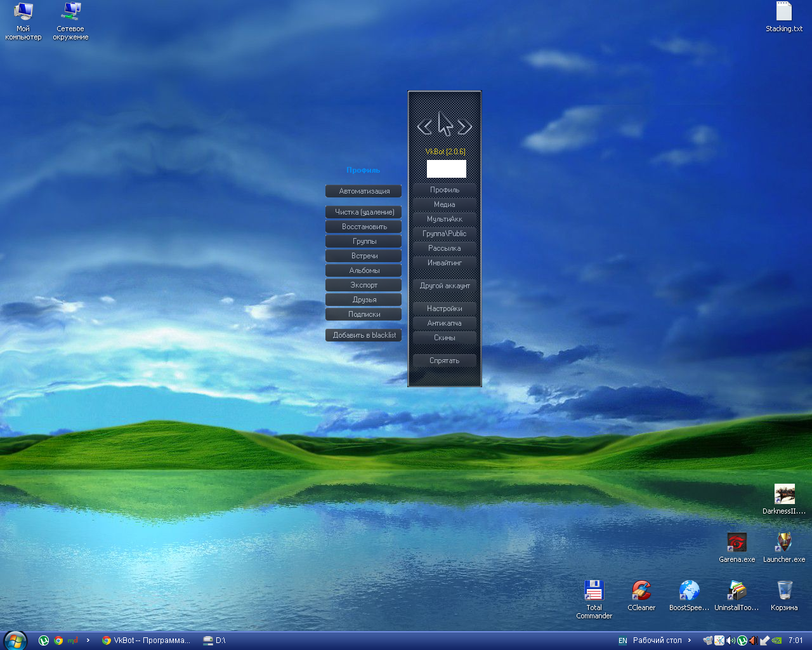This screenshot has width=812, height=650.
Task: Open the EN language selector
Action: 622,640
